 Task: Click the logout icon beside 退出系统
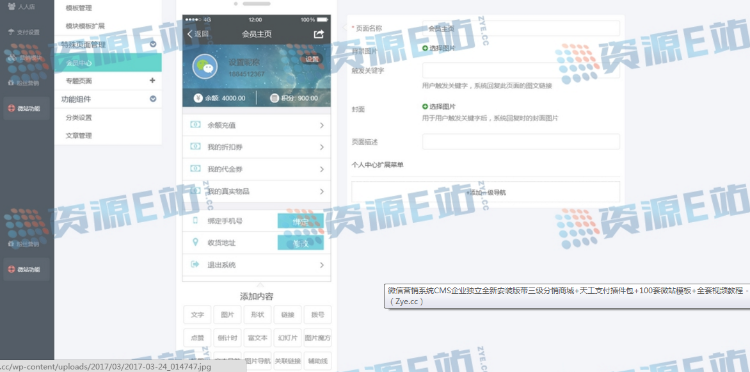[x=195, y=264]
